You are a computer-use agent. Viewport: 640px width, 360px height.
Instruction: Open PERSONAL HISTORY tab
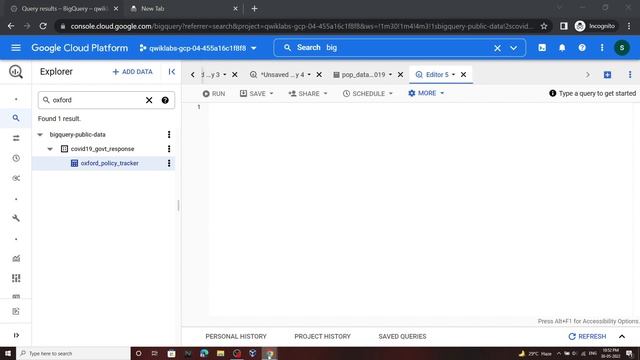(236, 337)
